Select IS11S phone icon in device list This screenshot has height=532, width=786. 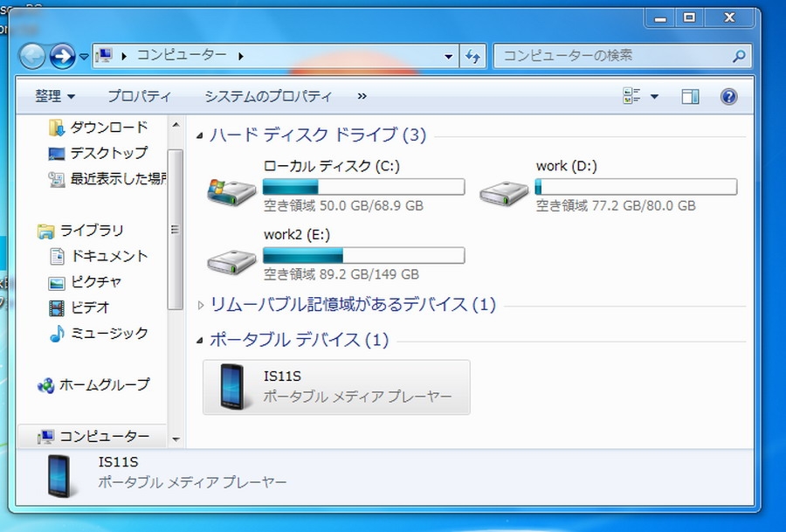click(231, 387)
